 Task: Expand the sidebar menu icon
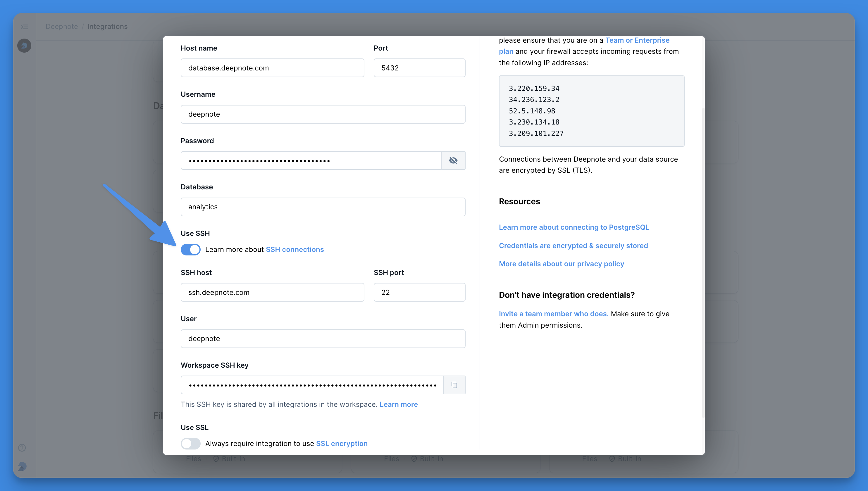[x=24, y=27]
